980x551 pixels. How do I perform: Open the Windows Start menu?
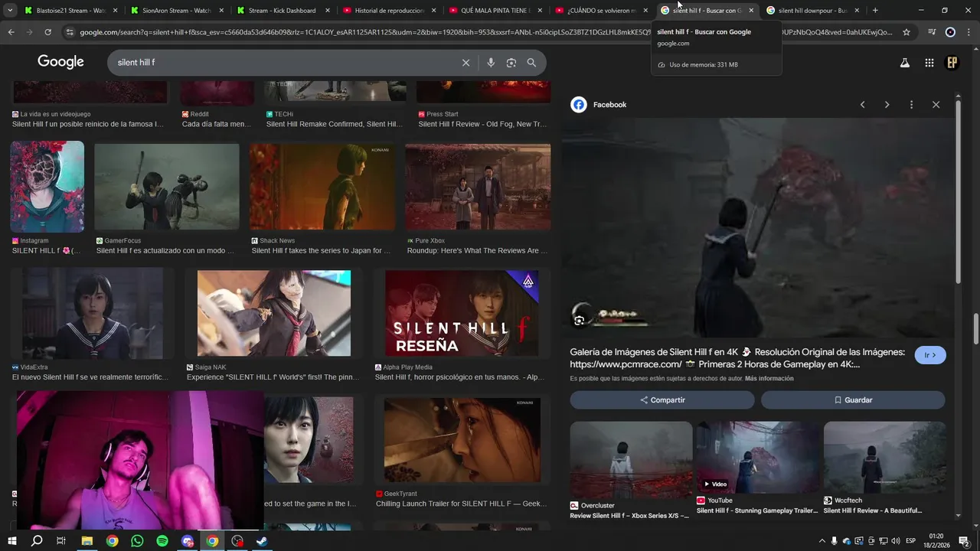[x=11, y=541]
